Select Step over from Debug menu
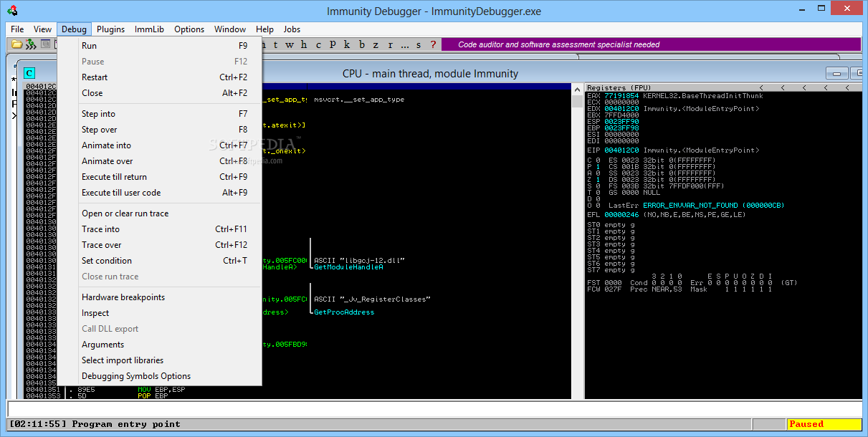 (x=169, y=130)
